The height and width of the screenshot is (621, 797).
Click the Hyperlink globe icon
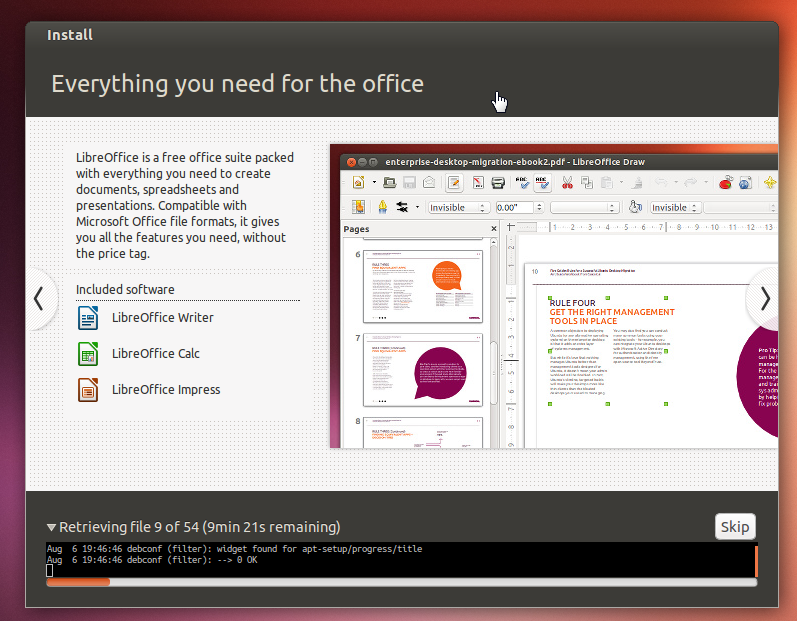pyautogui.click(x=745, y=182)
